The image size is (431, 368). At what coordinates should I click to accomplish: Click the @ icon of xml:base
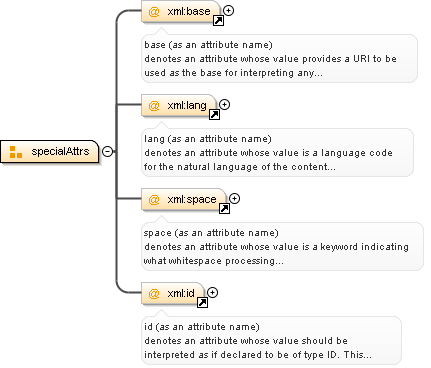point(154,12)
